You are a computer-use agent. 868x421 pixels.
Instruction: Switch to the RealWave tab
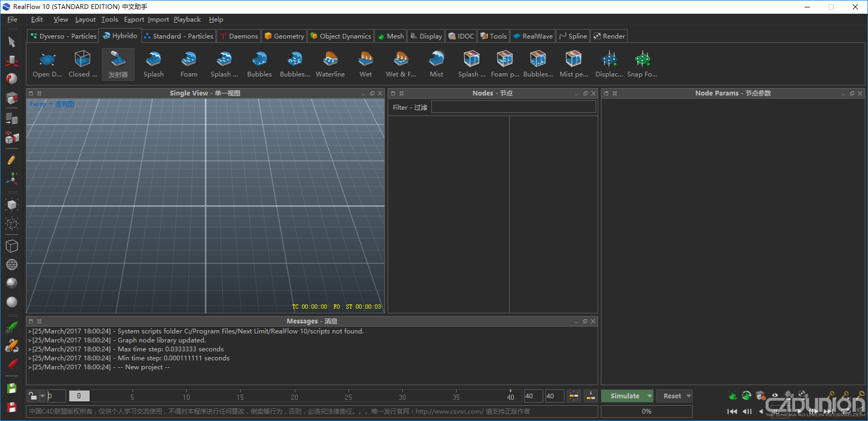[x=533, y=36]
